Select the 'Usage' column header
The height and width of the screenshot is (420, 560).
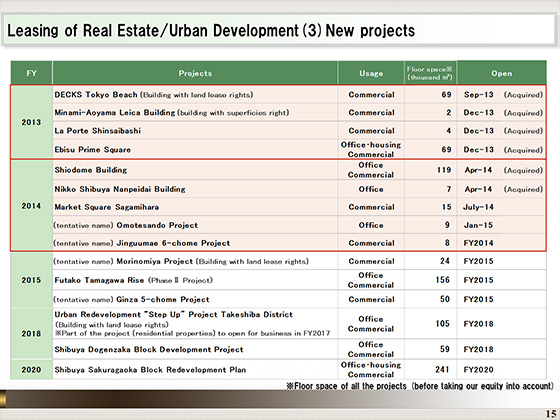(x=371, y=73)
